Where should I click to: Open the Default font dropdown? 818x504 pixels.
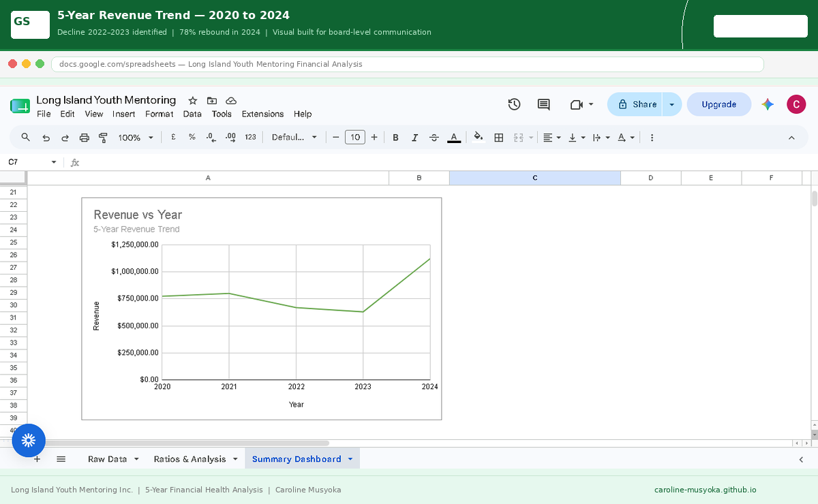click(294, 137)
